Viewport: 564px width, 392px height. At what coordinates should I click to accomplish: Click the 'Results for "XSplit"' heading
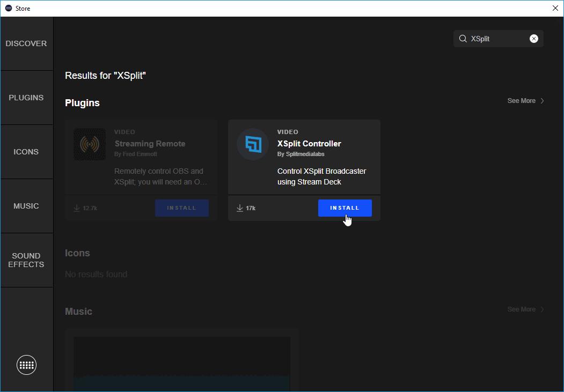coord(105,76)
